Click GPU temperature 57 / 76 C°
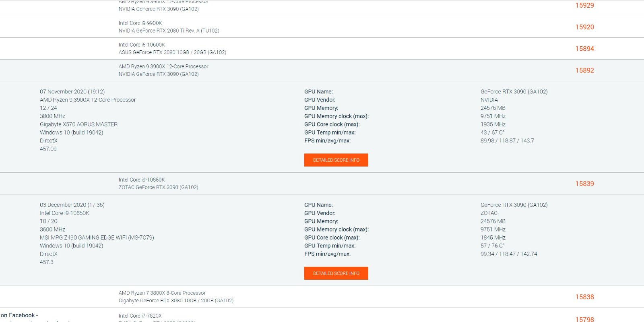 pos(493,246)
